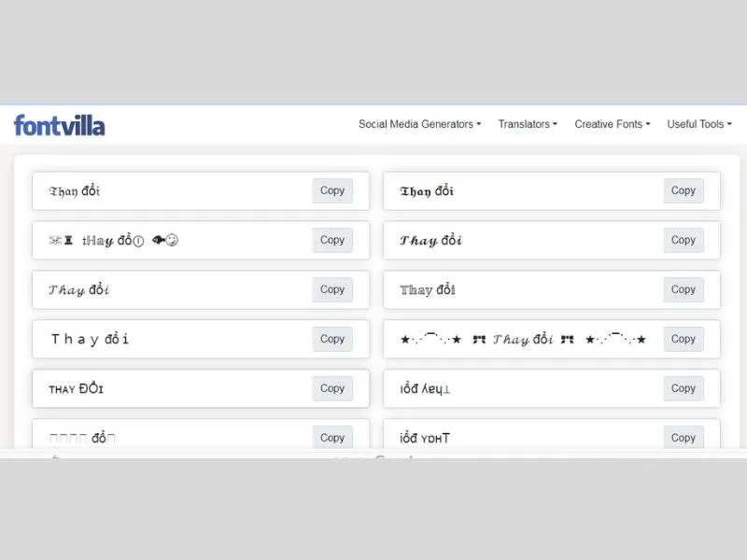Select the wide-spaced T h a y đổi text field

click(201, 339)
